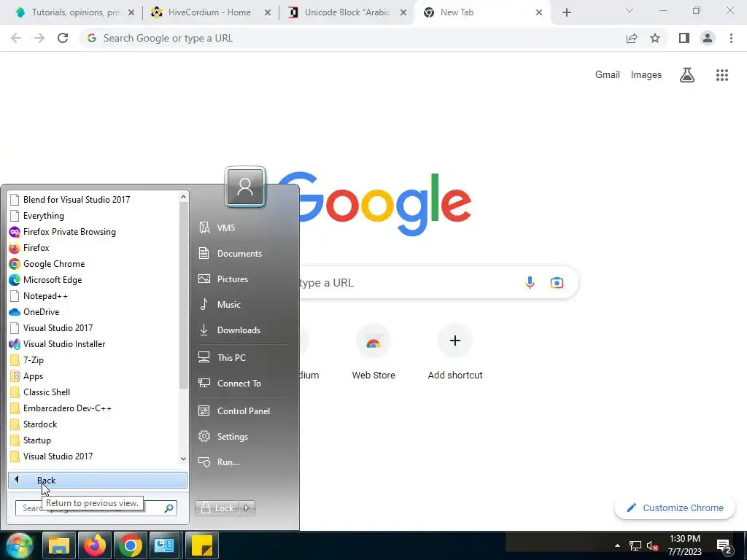
Task: Click the Lock button
Action: pyautogui.click(x=219, y=508)
